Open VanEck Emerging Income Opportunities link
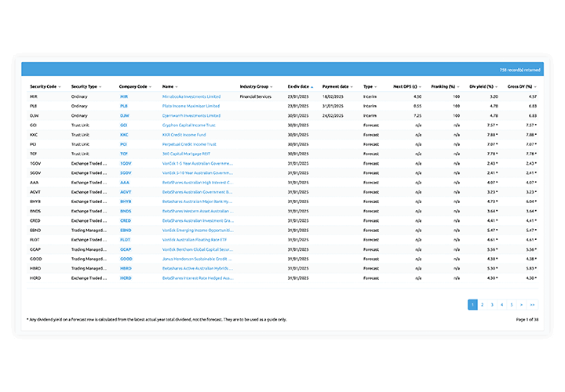The height and width of the screenshot is (392, 565). coord(198,230)
